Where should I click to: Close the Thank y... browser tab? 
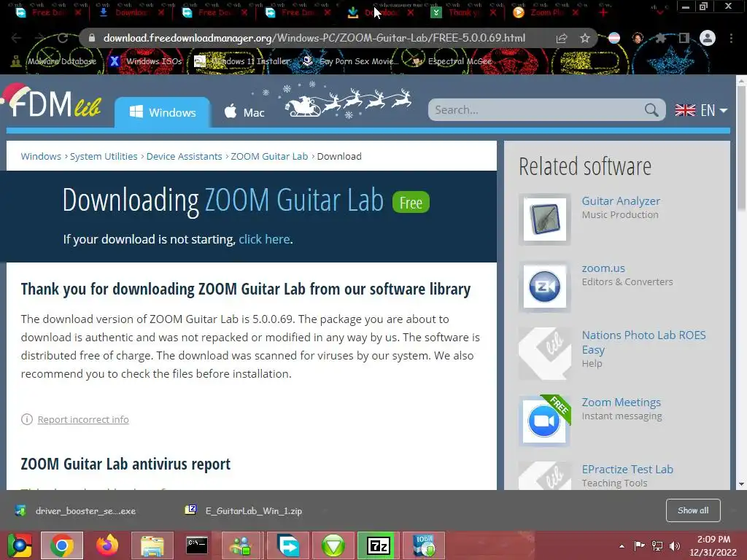pos(493,13)
